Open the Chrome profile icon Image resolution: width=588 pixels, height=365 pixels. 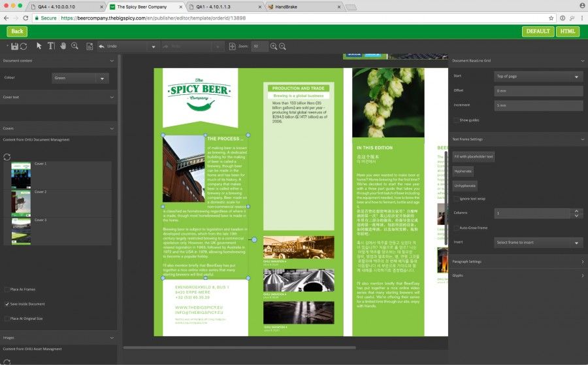tap(582, 5)
